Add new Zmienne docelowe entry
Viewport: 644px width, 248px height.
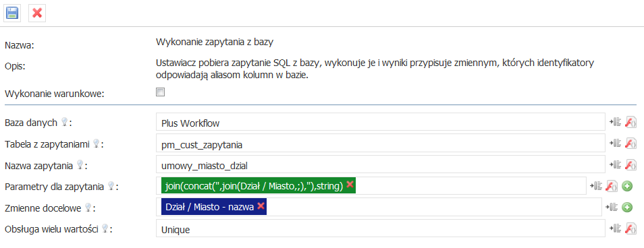pos(627,208)
